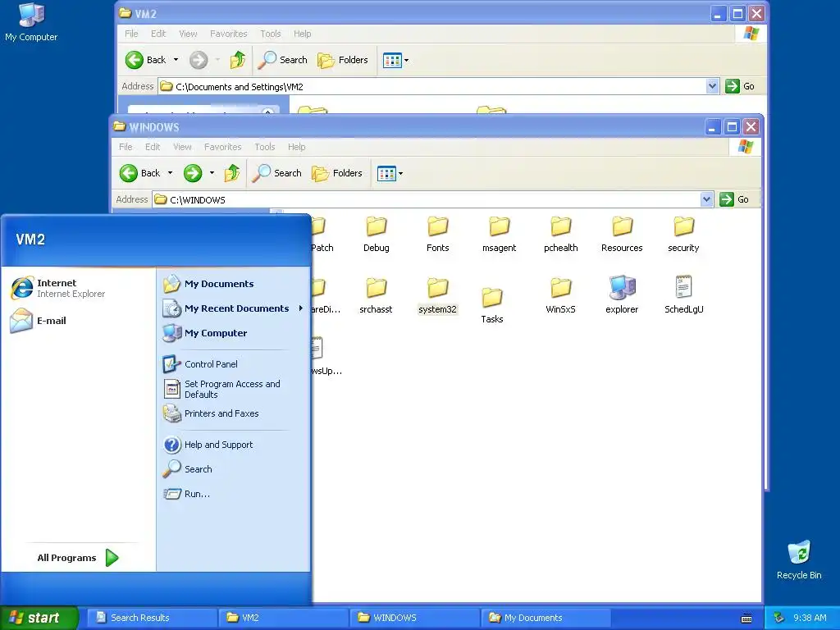840x630 pixels.
Task: Select the pchealth folder
Action: (x=561, y=234)
